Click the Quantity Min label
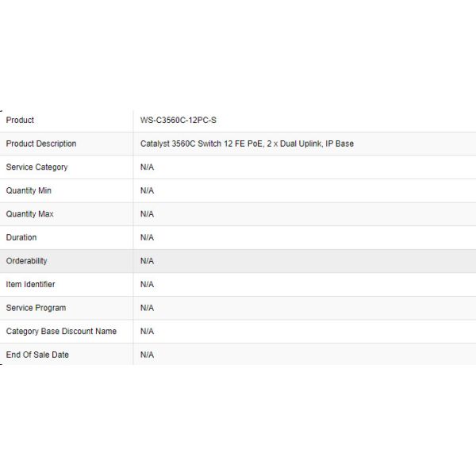This screenshot has width=476, height=476. click(29, 190)
